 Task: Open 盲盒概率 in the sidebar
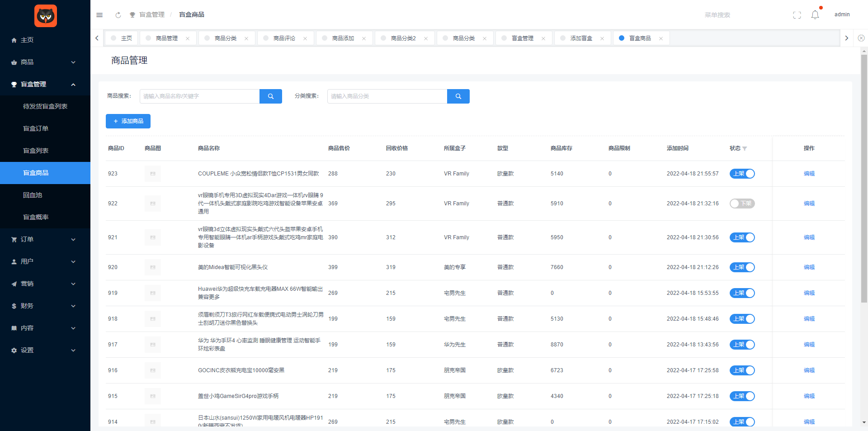[x=36, y=217]
